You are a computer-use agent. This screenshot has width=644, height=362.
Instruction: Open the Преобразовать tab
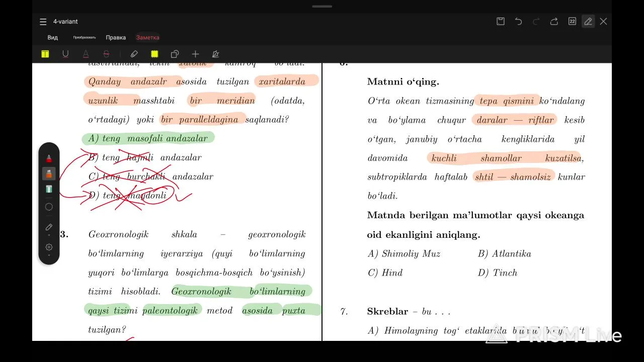[x=84, y=38]
